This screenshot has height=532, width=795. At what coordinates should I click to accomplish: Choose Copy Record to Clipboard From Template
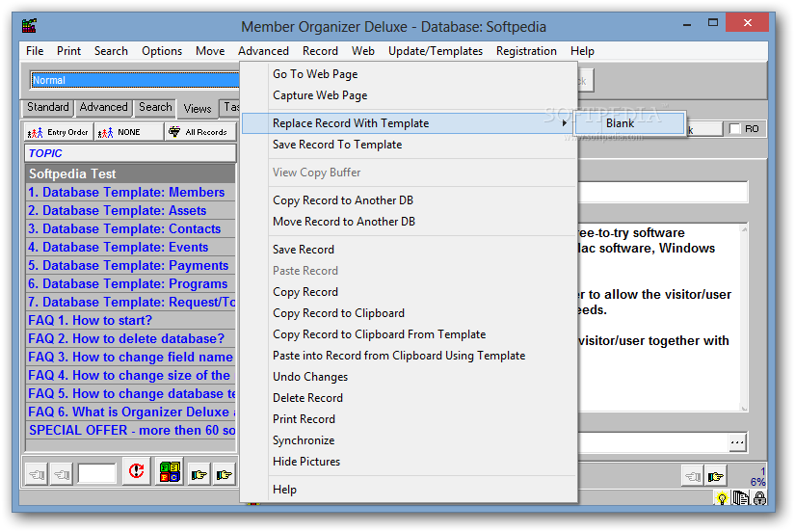tap(410, 334)
